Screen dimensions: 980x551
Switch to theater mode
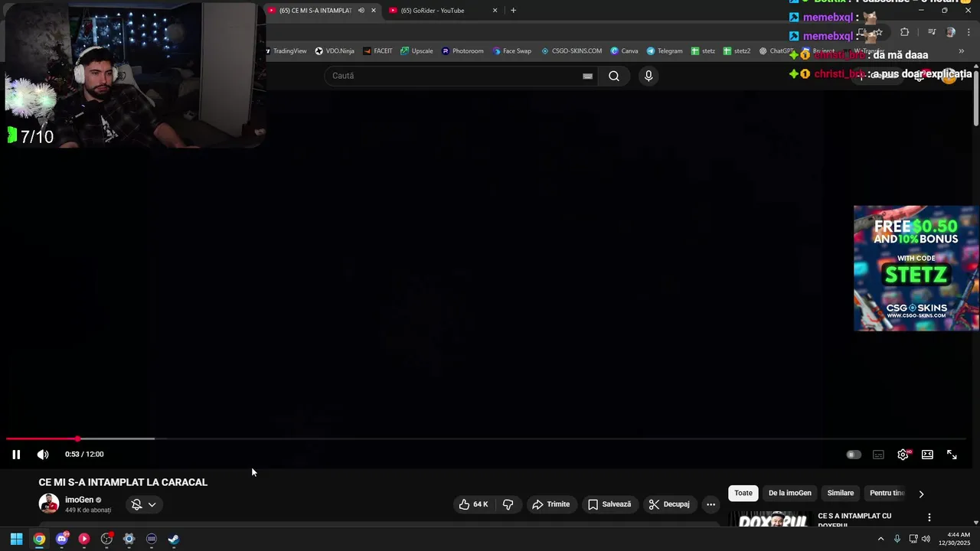[927, 455]
